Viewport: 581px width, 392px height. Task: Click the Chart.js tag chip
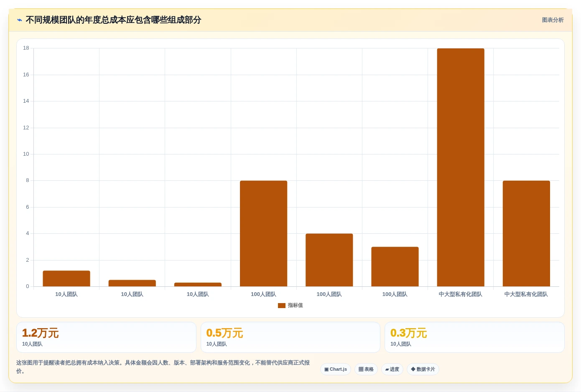tap(336, 369)
